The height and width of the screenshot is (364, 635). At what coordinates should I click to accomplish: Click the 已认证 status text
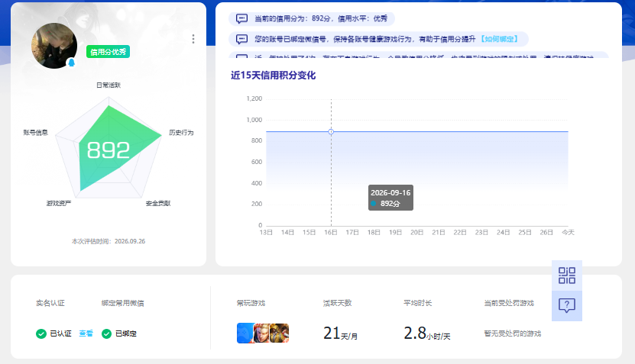(x=60, y=333)
